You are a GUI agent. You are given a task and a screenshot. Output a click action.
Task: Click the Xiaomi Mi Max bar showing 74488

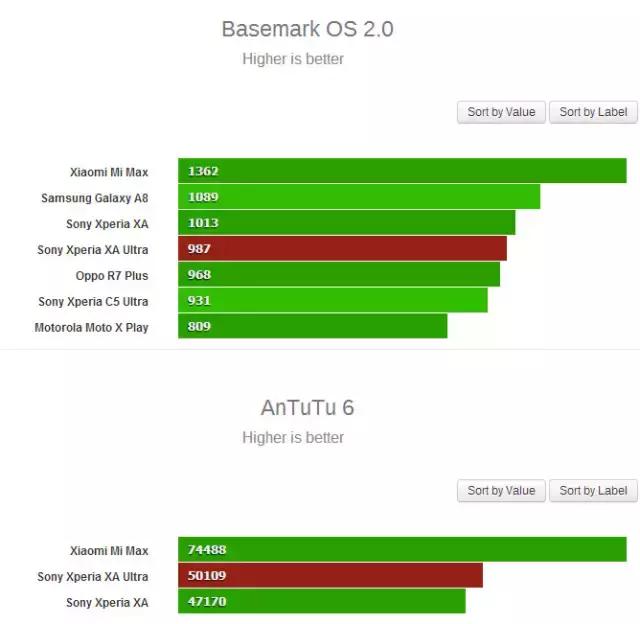[x=402, y=550]
